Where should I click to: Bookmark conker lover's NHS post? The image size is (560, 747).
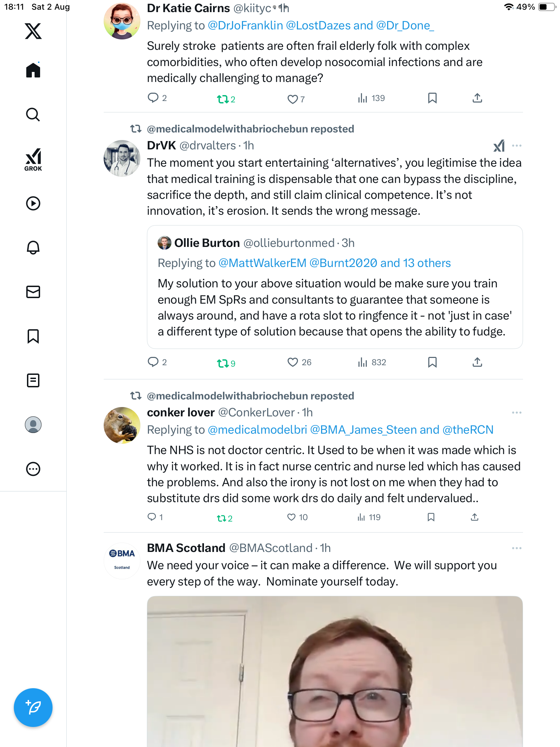tap(431, 517)
